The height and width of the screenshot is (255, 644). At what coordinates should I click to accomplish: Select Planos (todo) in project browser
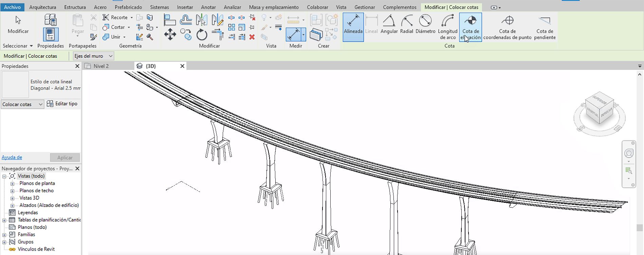[32, 227]
